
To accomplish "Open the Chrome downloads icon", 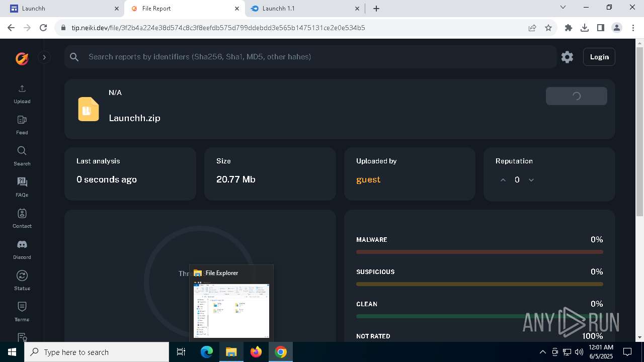I will point(585,28).
